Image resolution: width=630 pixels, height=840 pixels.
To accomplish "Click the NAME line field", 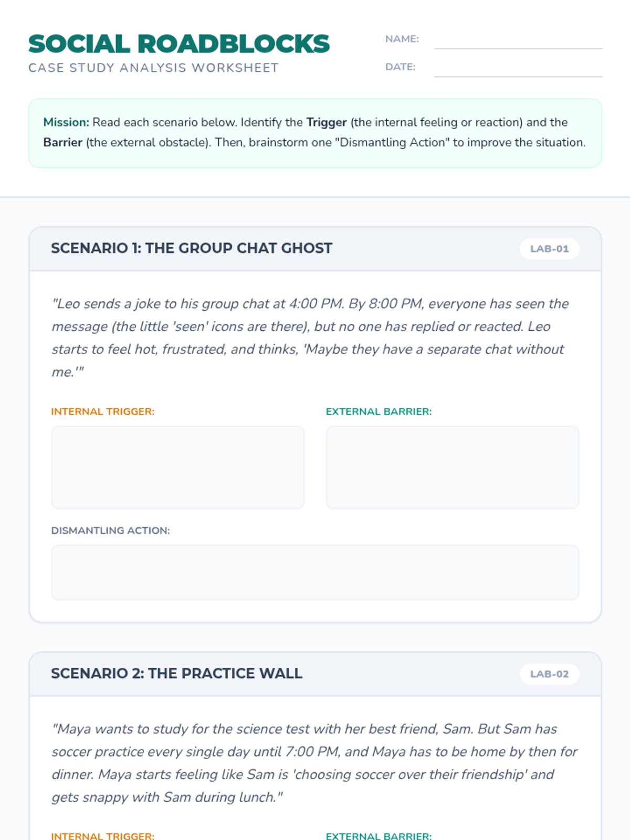I will pyautogui.click(x=518, y=39).
